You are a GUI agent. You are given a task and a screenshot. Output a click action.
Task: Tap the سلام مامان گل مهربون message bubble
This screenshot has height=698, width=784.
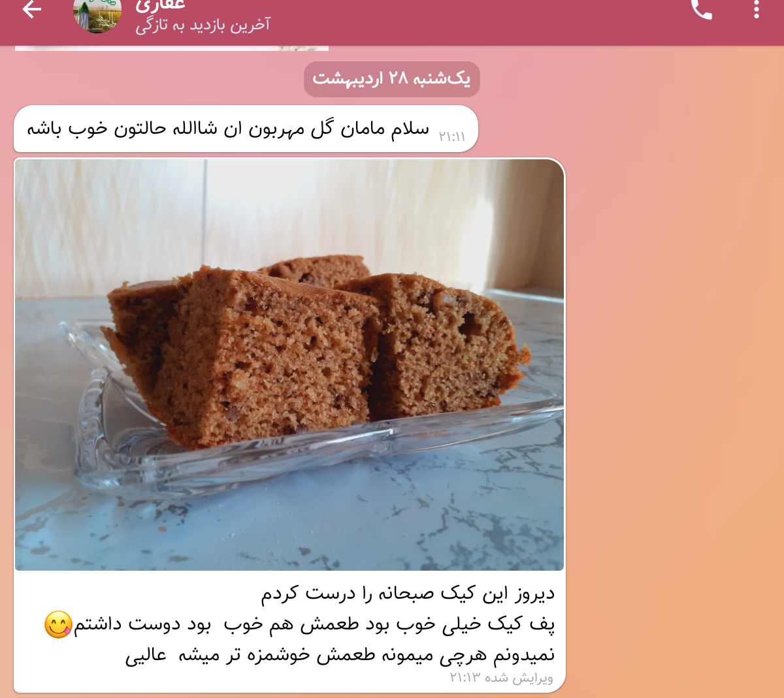(x=246, y=129)
